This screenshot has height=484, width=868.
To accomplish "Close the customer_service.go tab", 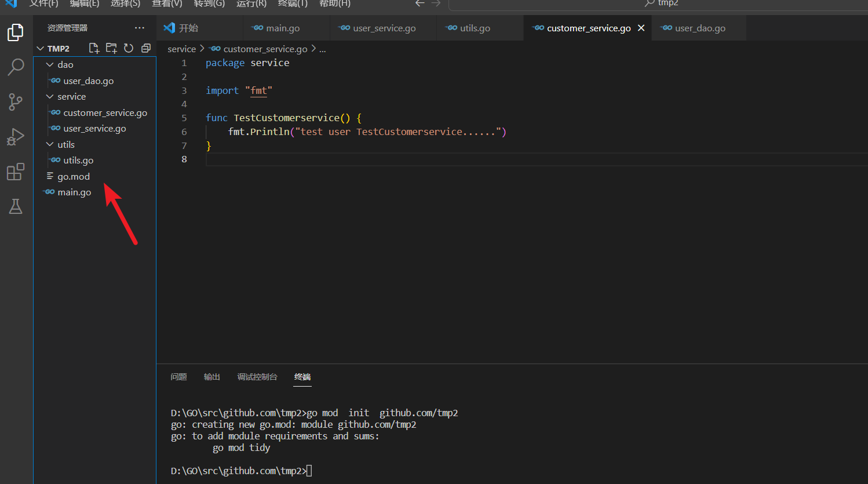I will pyautogui.click(x=641, y=28).
